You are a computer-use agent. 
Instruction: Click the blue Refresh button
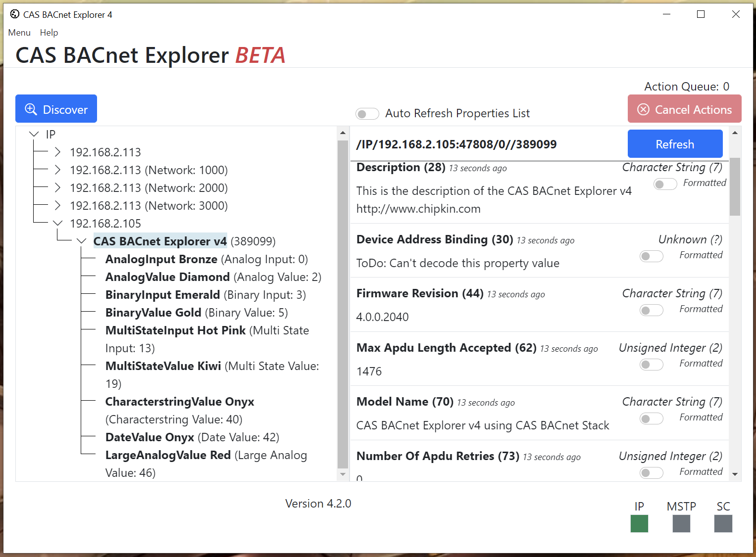pyautogui.click(x=675, y=144)
